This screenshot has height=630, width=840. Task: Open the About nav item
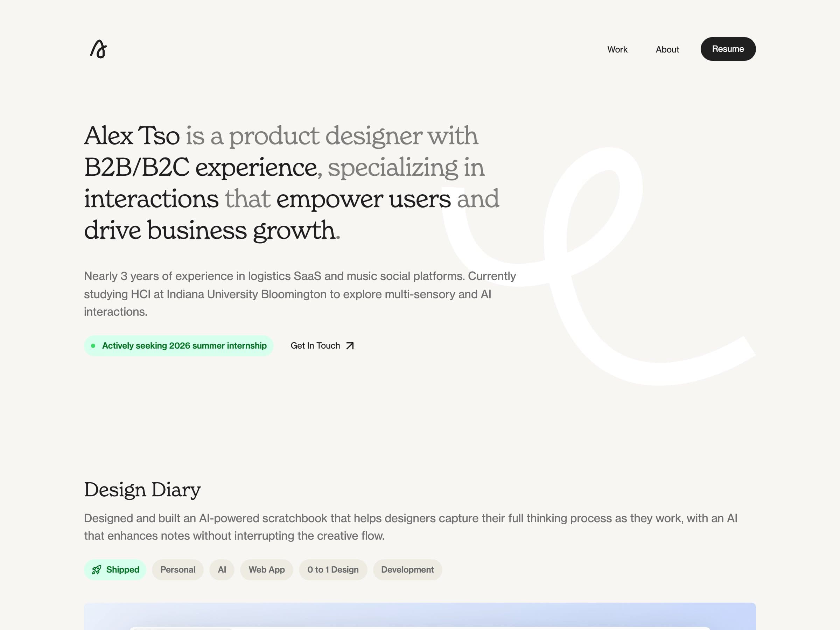(x=667, y=49)
